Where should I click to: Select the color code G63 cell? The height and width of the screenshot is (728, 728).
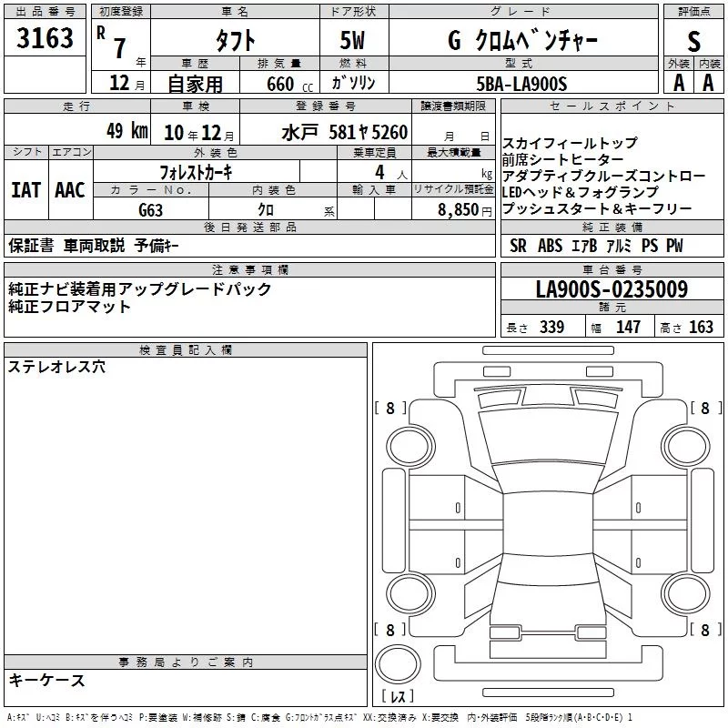pyautogui.click(x=151, y=209)
